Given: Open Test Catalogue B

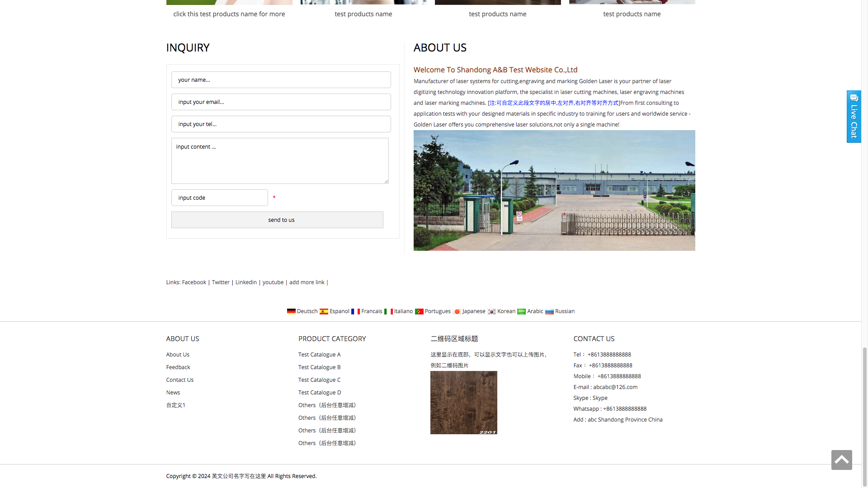Looking at the screenshot, I should pyautogui.click(x=320, y=367).
